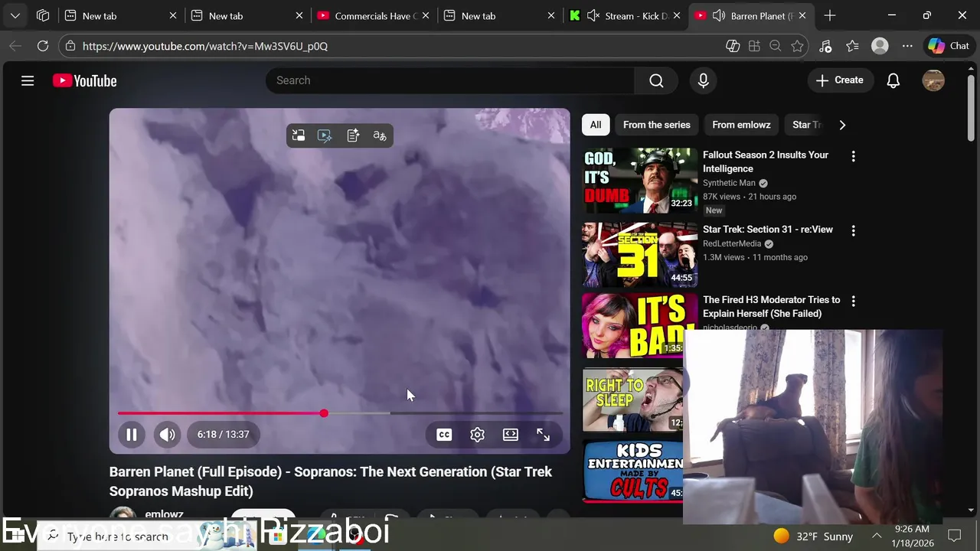Click the Create button
The image size is (980, 551).
840,80
